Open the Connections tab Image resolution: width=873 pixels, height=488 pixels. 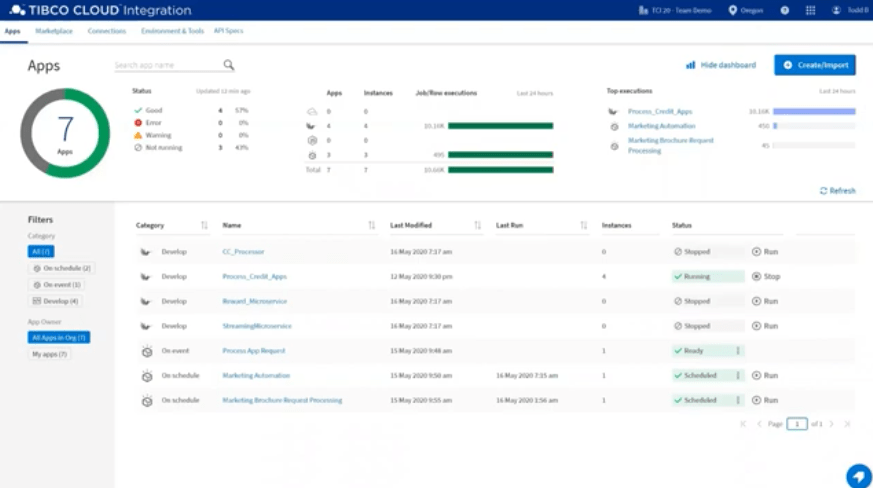[x=107, y=31]
